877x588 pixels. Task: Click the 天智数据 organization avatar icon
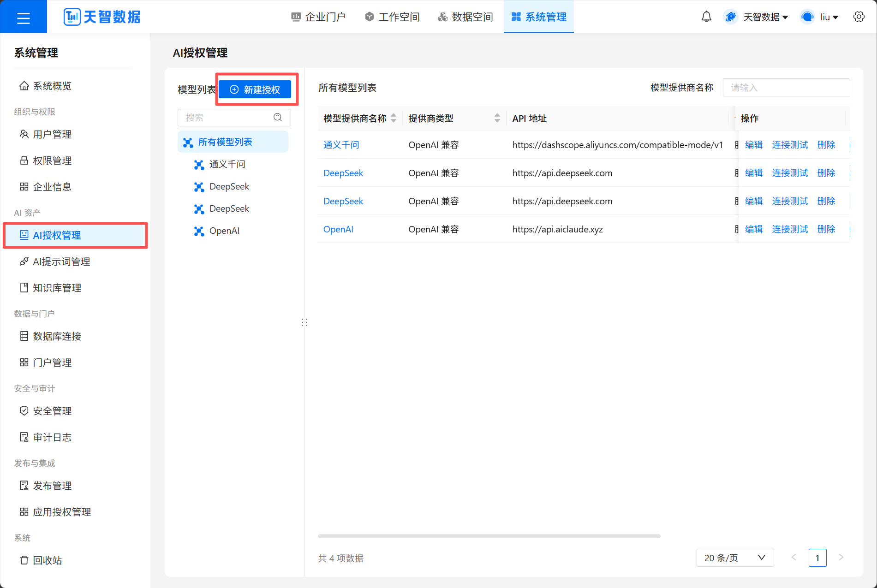730,17
